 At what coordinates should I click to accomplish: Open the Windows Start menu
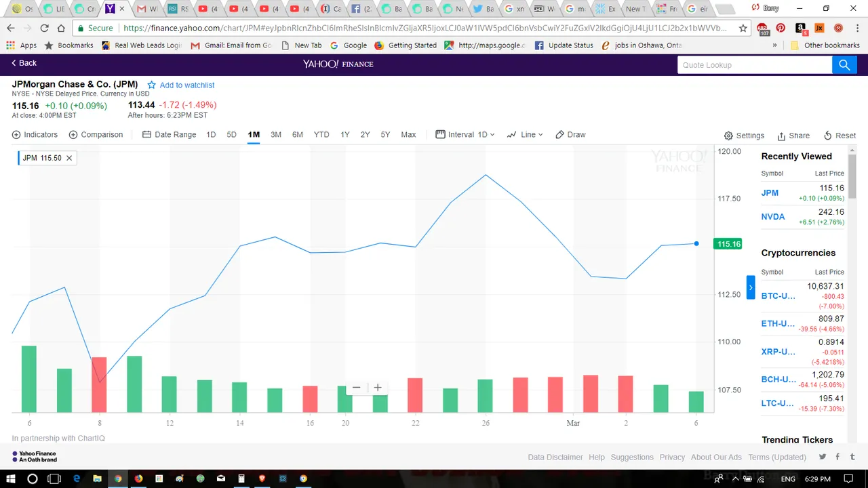coord(11,479)
